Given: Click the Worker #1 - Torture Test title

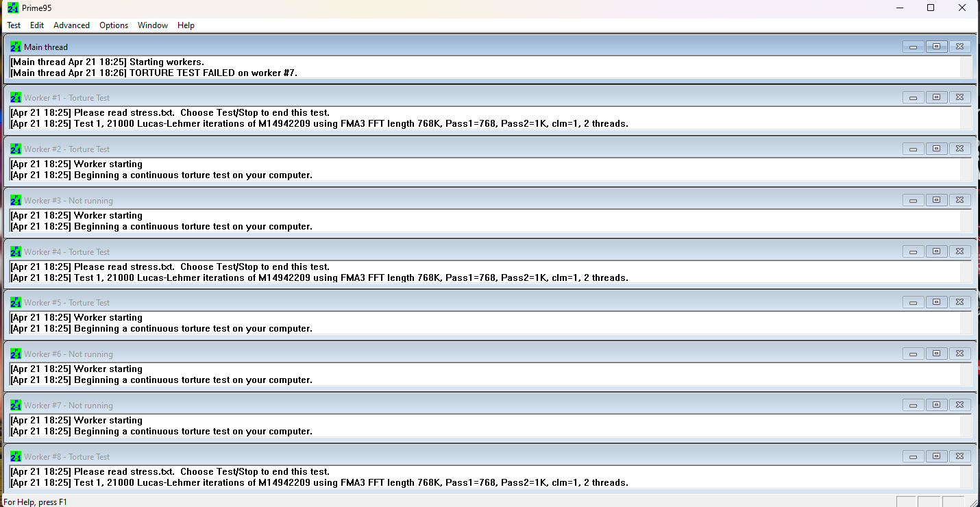Looking at the screenshot, I should pos(67,98).
